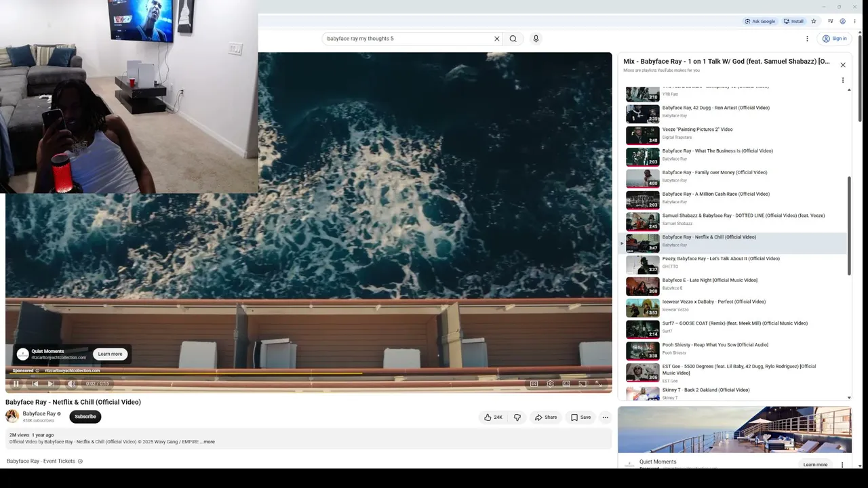Close the Mix playlist panel

pos(843,65)
